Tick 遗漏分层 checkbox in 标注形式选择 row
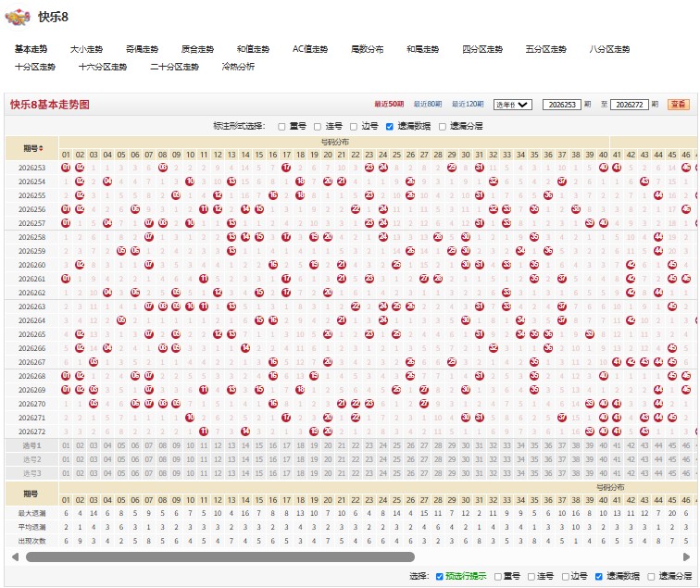Screen dimensions: 700x588 point(443,127)
